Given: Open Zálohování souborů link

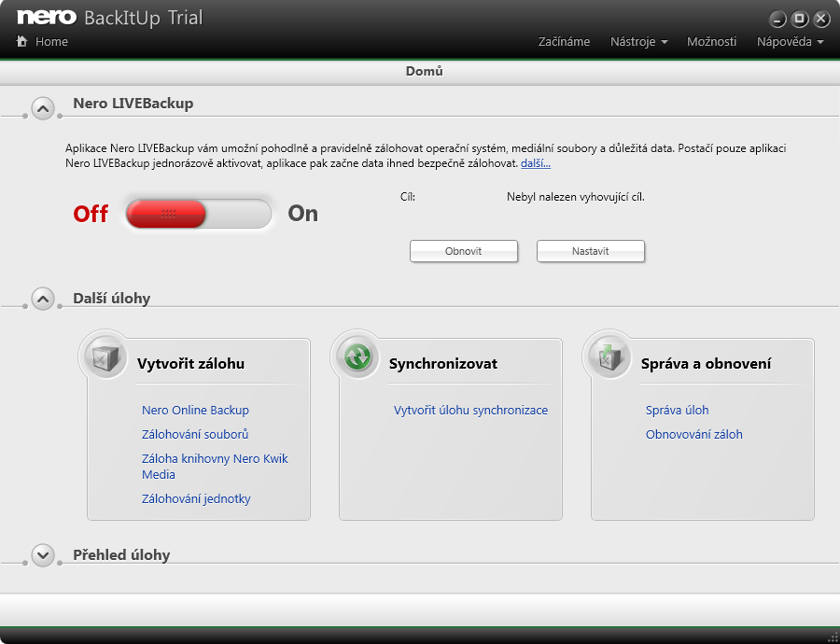Looking at the screenshot, I should pyautogui.click(x=195, y=434).
